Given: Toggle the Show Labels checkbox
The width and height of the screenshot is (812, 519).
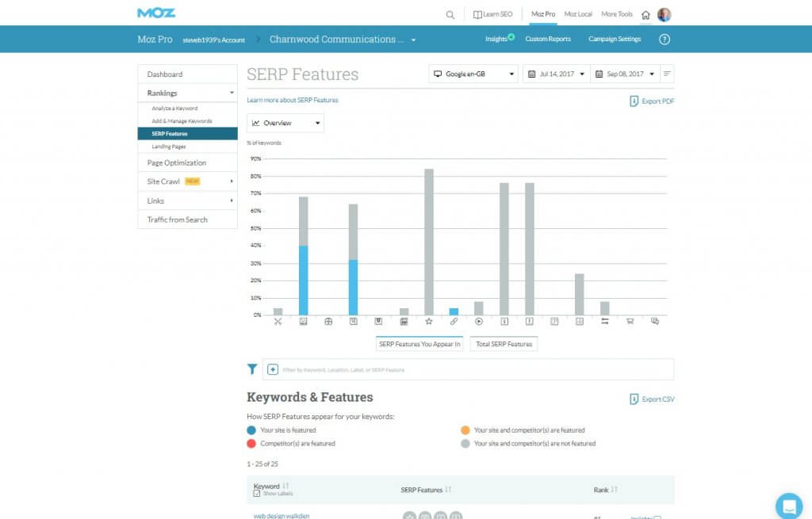Looking at the screenshot, I should pyautogui.click(x=257, y=494).
